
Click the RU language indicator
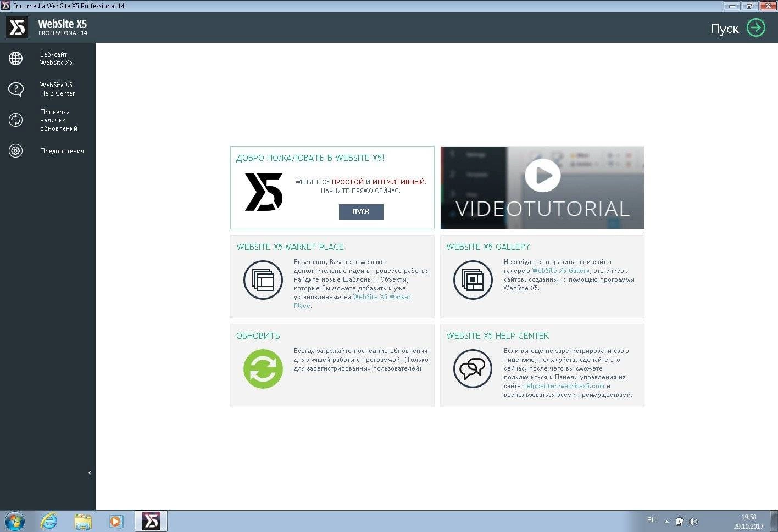[652, 520]
